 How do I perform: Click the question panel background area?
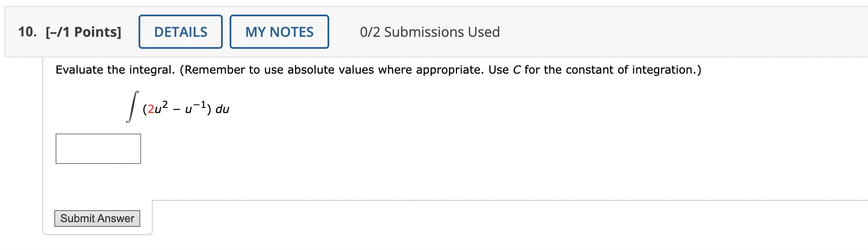[x=513, y=171]
